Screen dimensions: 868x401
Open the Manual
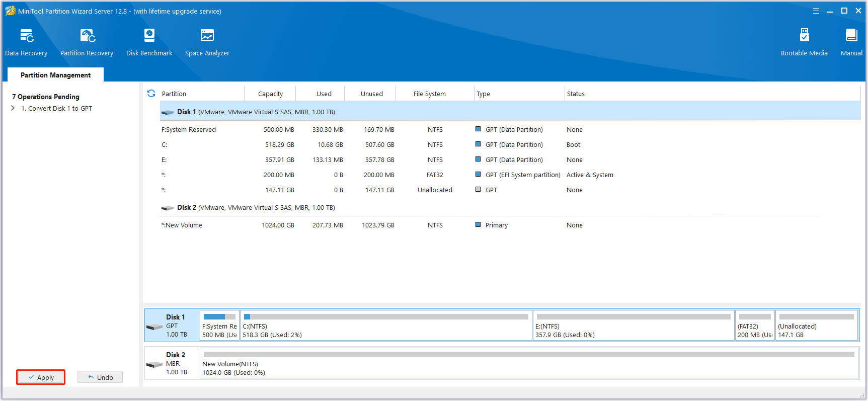[851, 42]
